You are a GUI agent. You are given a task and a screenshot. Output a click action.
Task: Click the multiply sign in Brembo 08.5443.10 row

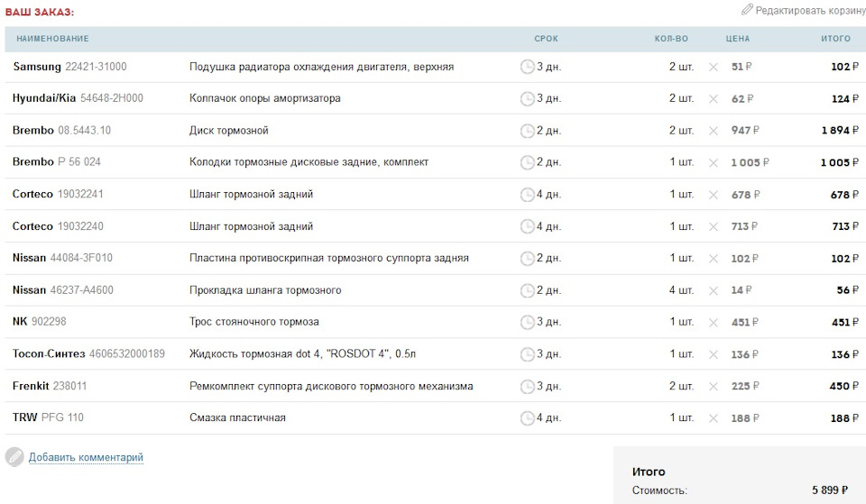[x=714, y=131]
